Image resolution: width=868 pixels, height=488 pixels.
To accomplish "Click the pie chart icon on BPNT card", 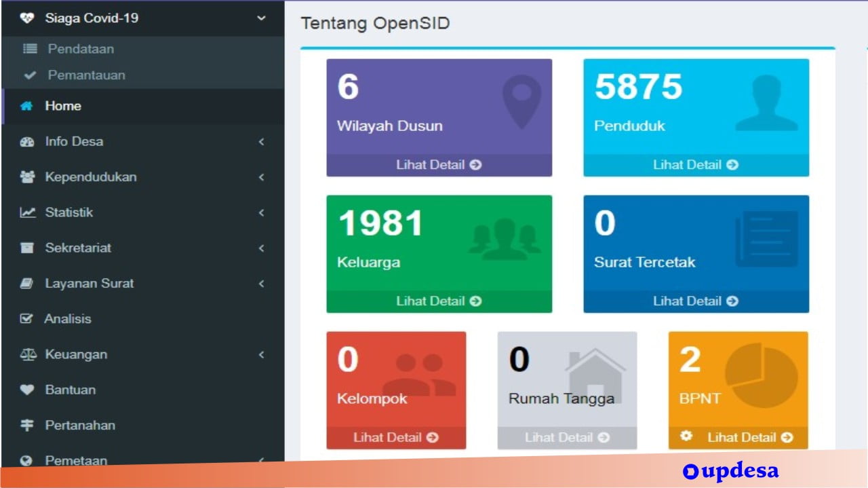I will (x=761, y=375).
